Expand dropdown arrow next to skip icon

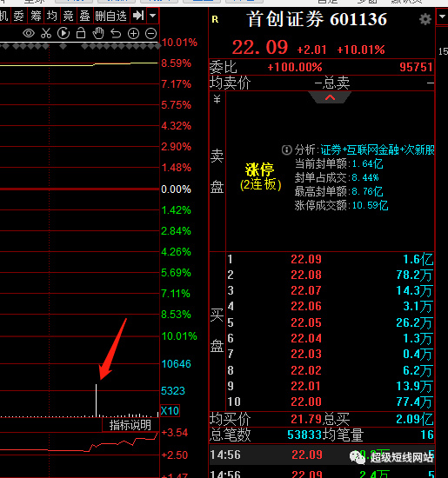[152, 16]
